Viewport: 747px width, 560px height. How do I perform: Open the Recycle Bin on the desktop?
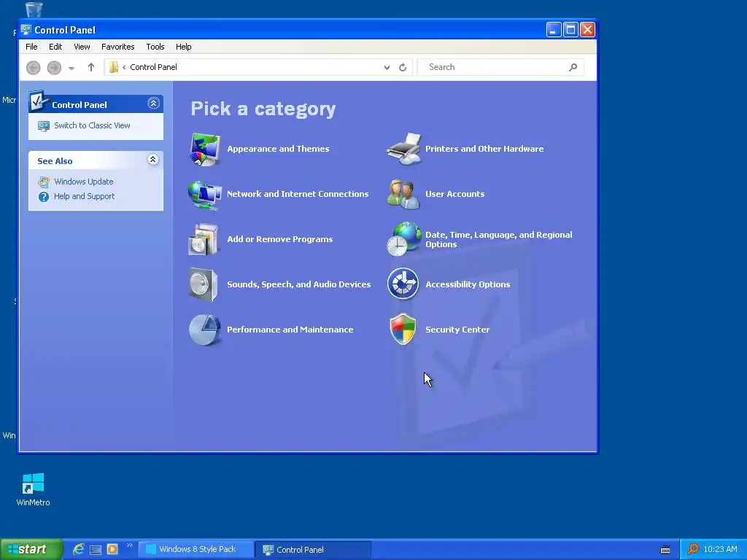pyautogui.click(x=34, y=9)
